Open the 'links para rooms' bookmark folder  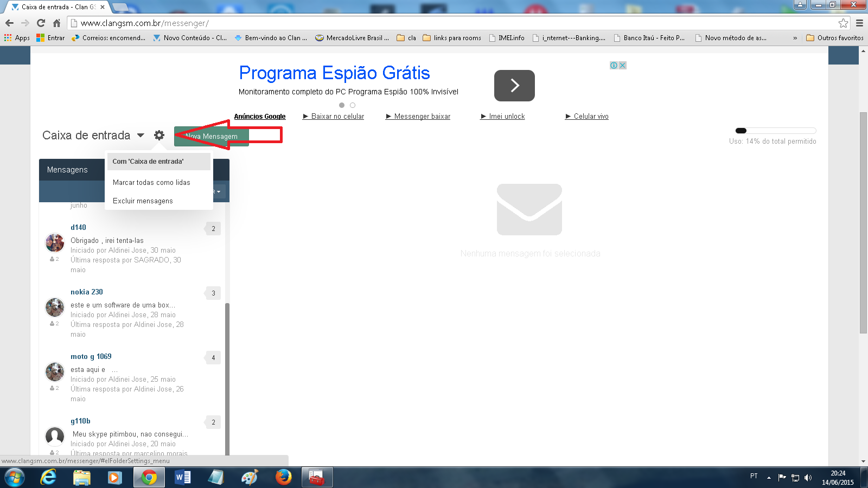coord(452,38)
